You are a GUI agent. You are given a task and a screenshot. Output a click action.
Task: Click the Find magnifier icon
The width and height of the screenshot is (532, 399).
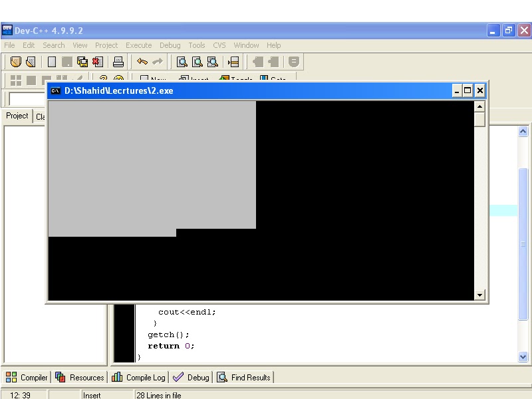tap(182, 62)
